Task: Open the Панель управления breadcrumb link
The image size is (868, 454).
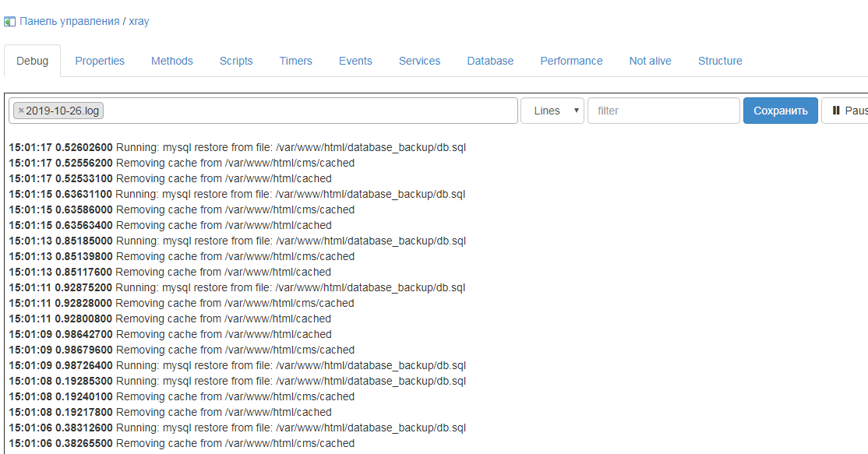Action: coord(69,21)
